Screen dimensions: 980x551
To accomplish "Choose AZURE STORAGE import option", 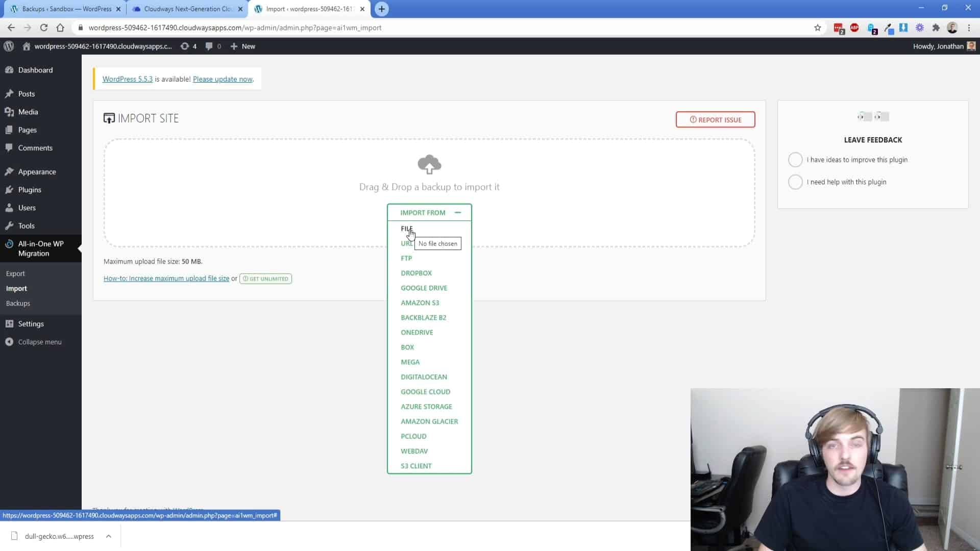I will click(x=427, y=407).
